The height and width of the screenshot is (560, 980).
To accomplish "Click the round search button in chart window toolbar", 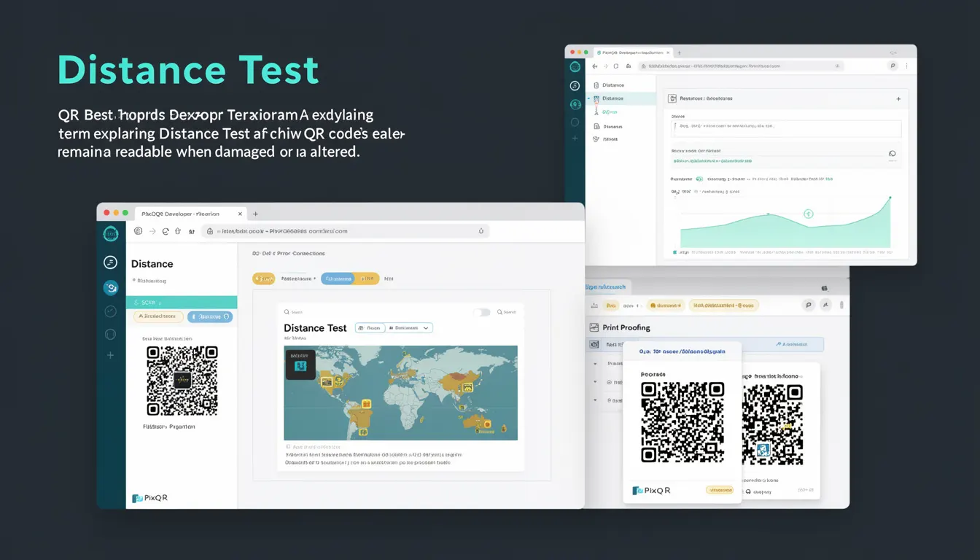I will [x=892, y=66].
